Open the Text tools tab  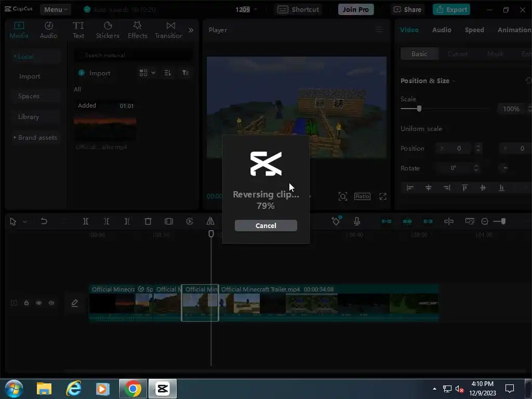(x=78, y=30)
